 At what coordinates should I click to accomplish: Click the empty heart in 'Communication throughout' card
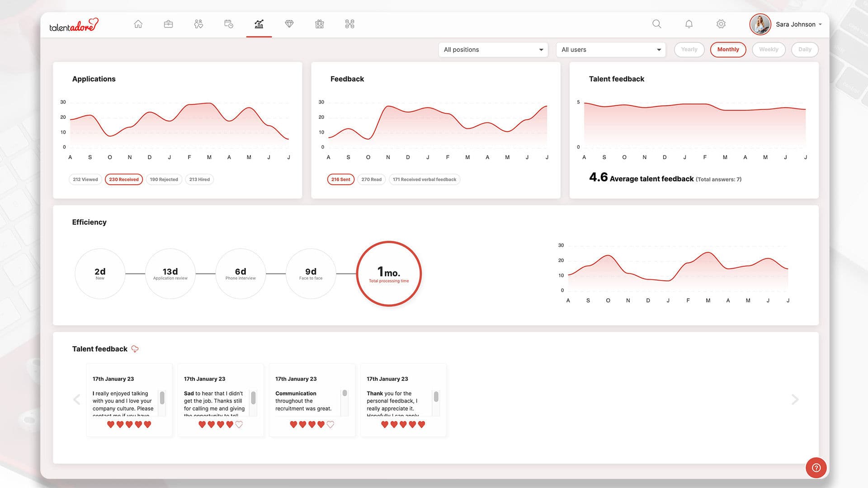click(x=330, y=424)
